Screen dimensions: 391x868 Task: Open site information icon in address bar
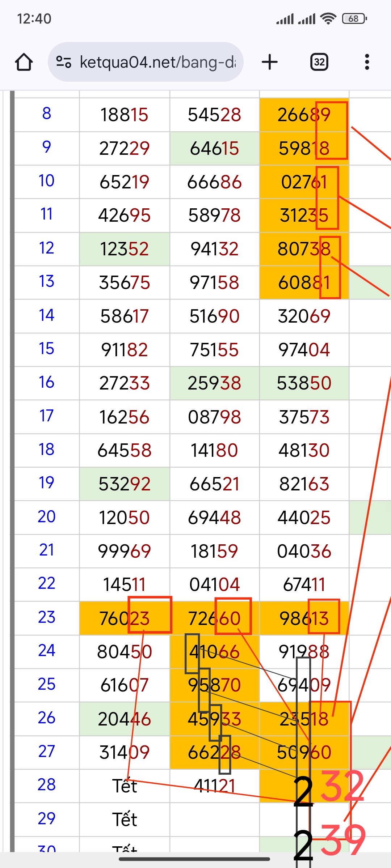pos(64,62)
